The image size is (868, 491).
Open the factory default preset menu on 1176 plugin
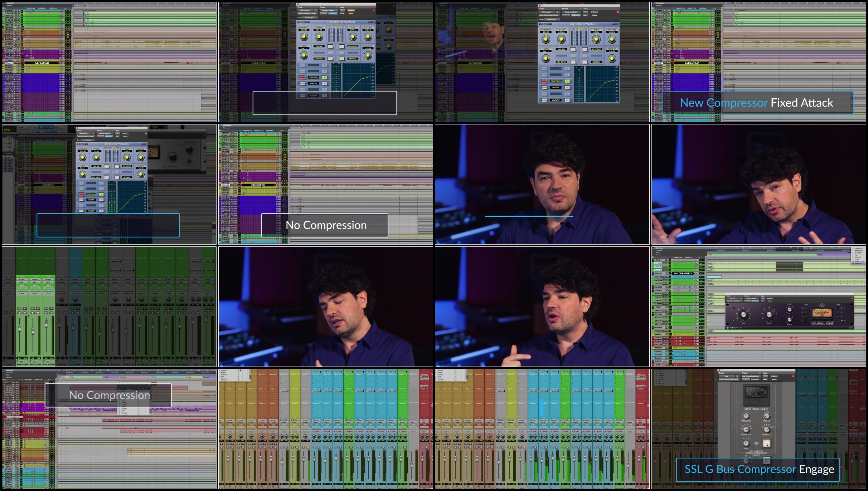[x=752, y=299]
